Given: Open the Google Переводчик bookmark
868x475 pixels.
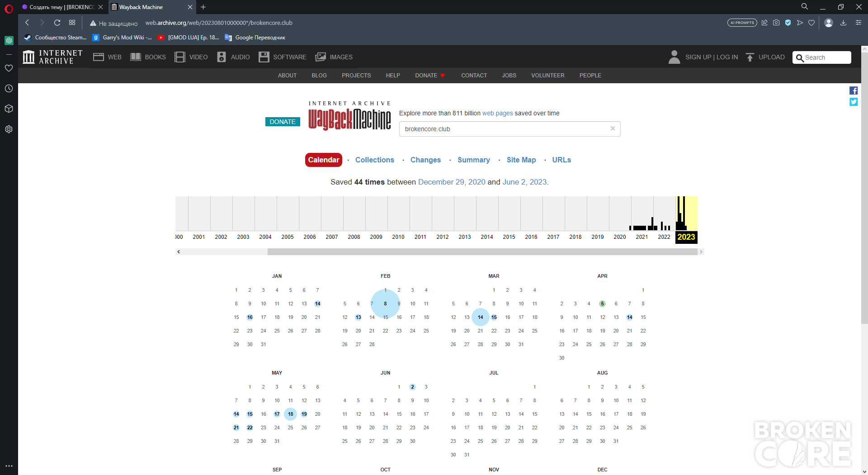Looking at the screenshot, I should click(255, 38).
